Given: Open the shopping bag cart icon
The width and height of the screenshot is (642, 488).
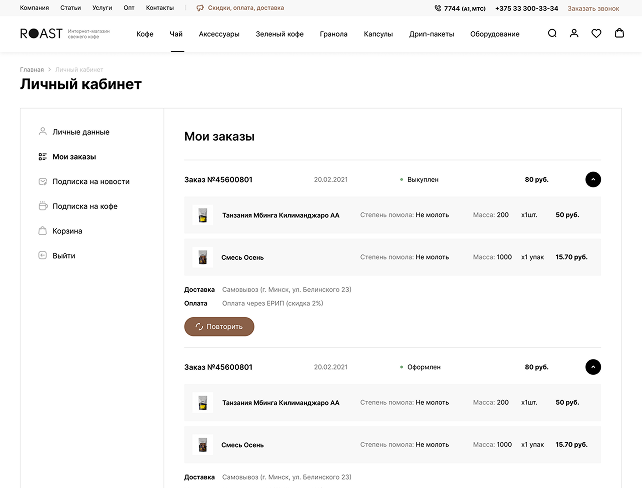Looking at the screenshot, I should coord(620,33).
